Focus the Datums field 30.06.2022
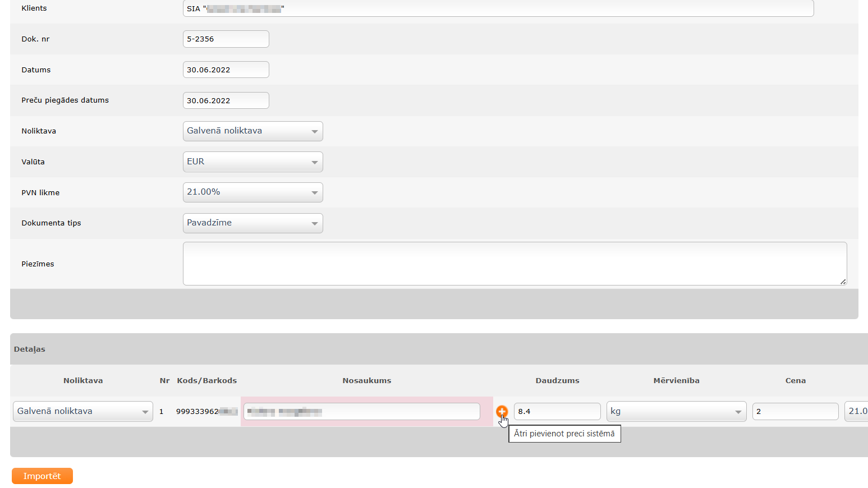The image size is (868, 488). click(x=226, y=70)
